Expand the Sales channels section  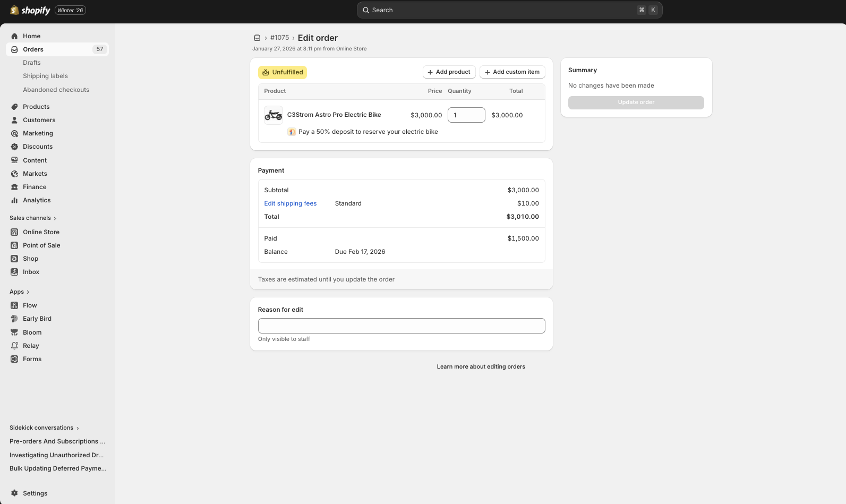(x=33, y=218)
